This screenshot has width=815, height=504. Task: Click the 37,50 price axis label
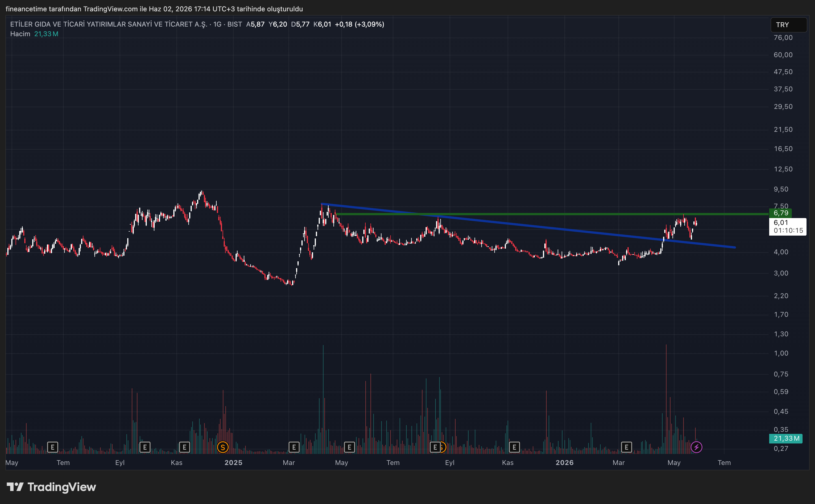click(x=783, y=89)
